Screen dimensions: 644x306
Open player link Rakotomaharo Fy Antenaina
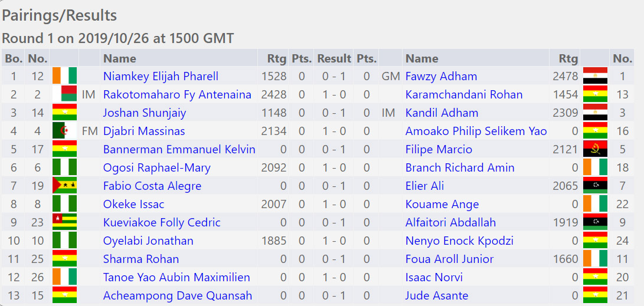pyautogui.click(x=177, y=95)
